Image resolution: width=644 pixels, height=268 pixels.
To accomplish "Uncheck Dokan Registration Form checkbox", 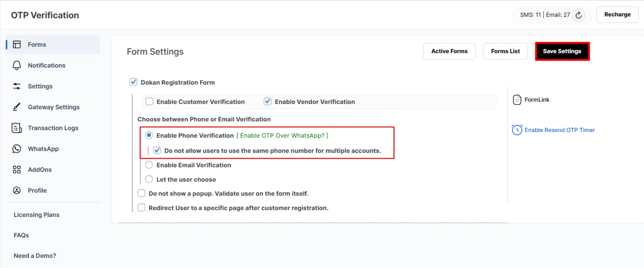I will [x=133, y=82].
